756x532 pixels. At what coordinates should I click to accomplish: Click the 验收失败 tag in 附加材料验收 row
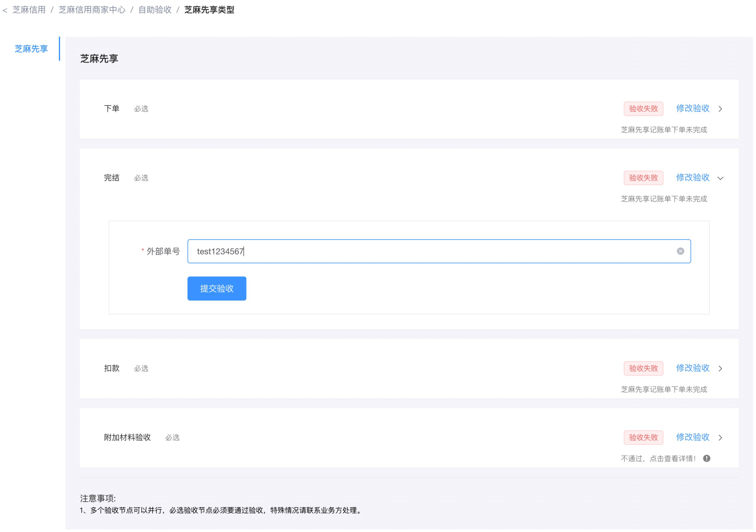pos(643,438)
